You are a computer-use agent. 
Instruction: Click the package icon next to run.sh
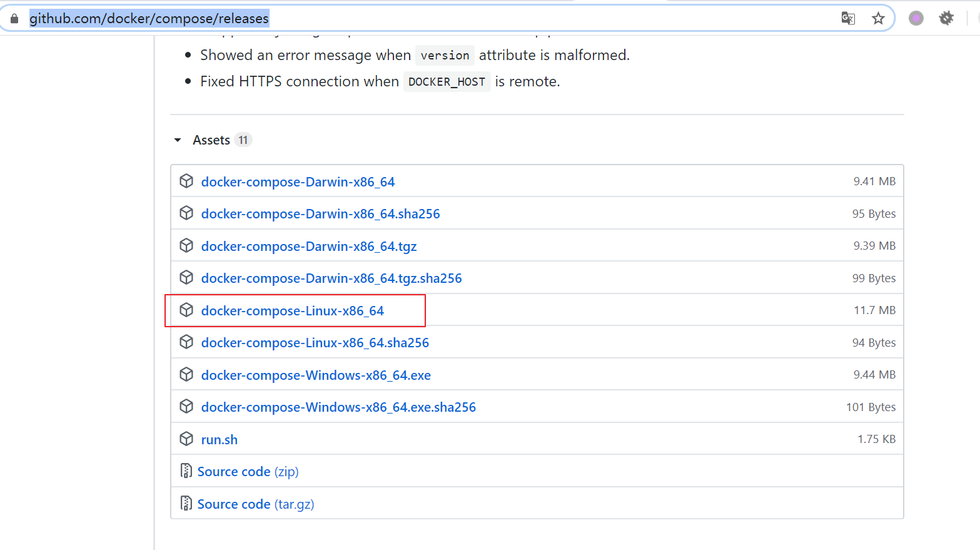[x=186, y=439]
